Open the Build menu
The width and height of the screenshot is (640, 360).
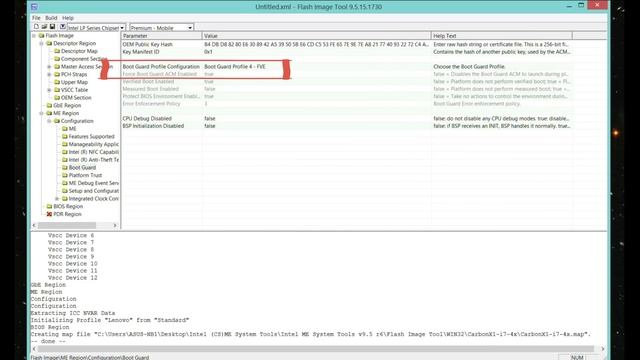click(51, 18)
